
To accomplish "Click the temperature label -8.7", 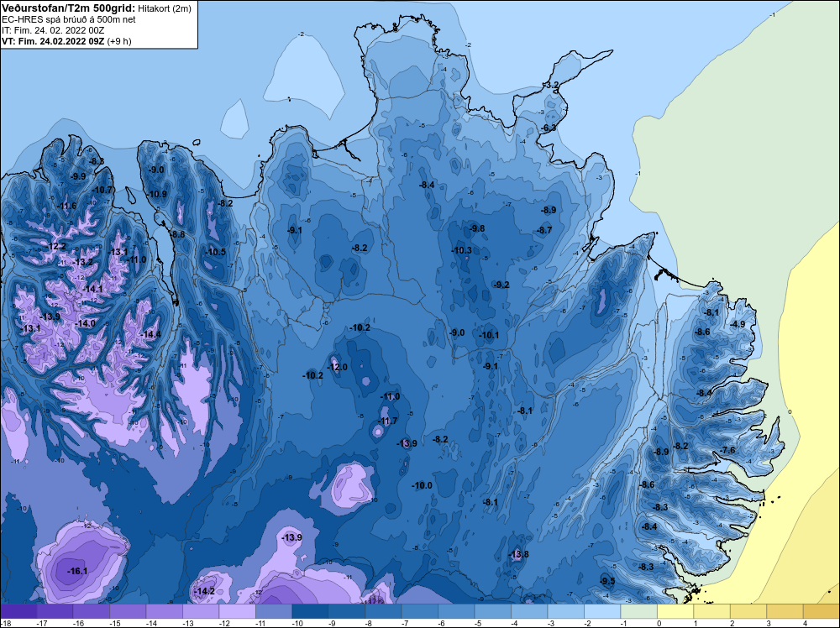I will coord(544,230).
